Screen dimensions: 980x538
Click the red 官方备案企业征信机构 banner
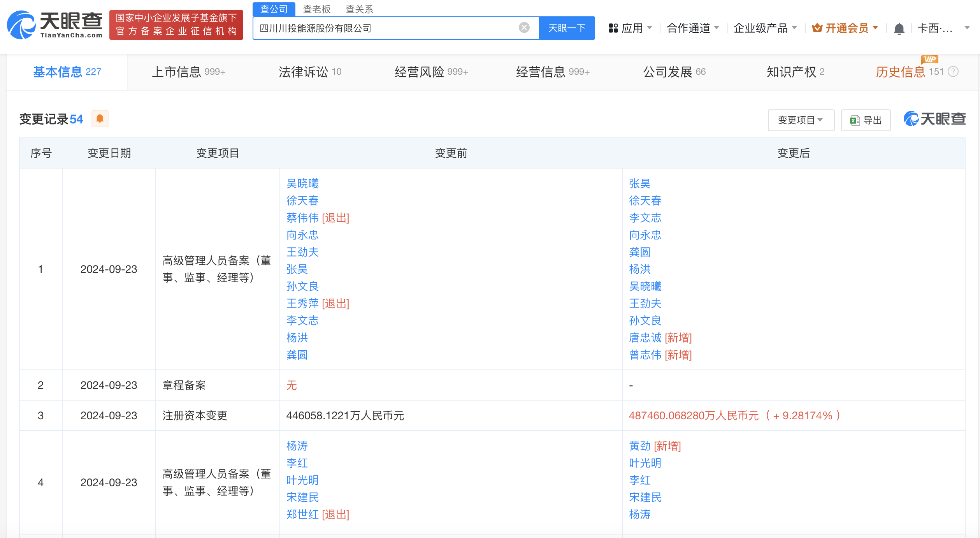[176, 25]
